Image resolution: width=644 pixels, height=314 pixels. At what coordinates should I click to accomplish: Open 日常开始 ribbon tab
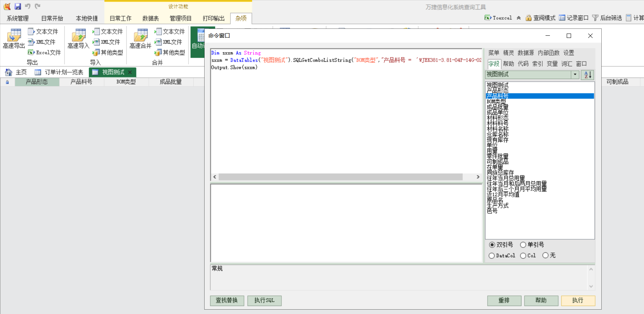52,18
